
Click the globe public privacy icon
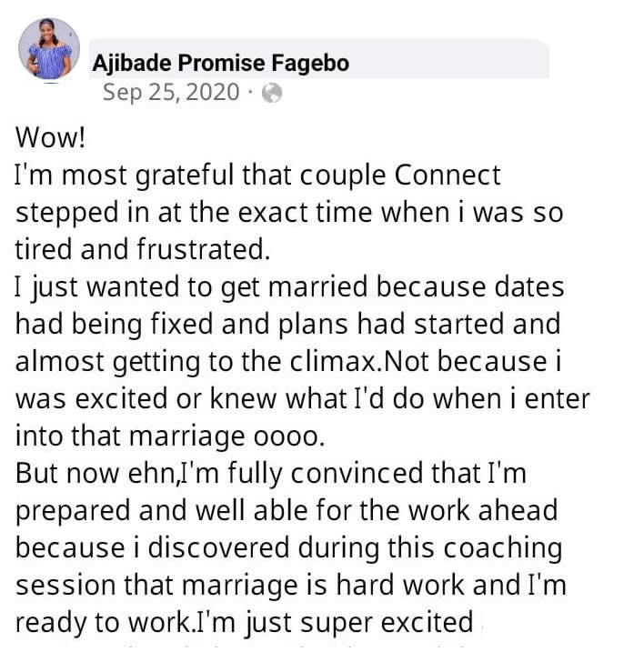coord(272,93)
